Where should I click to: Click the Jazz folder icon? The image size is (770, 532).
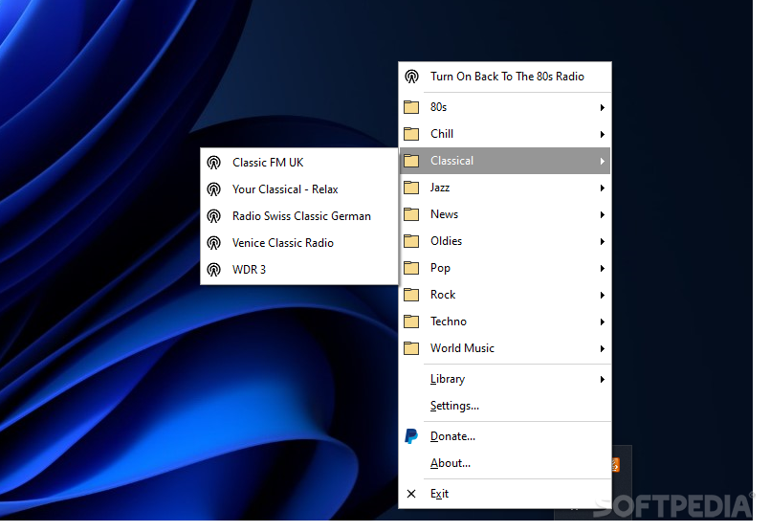411,188
